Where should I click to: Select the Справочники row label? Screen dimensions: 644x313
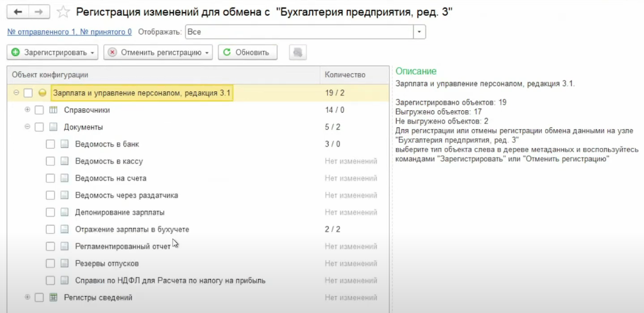tap(87, 110)
